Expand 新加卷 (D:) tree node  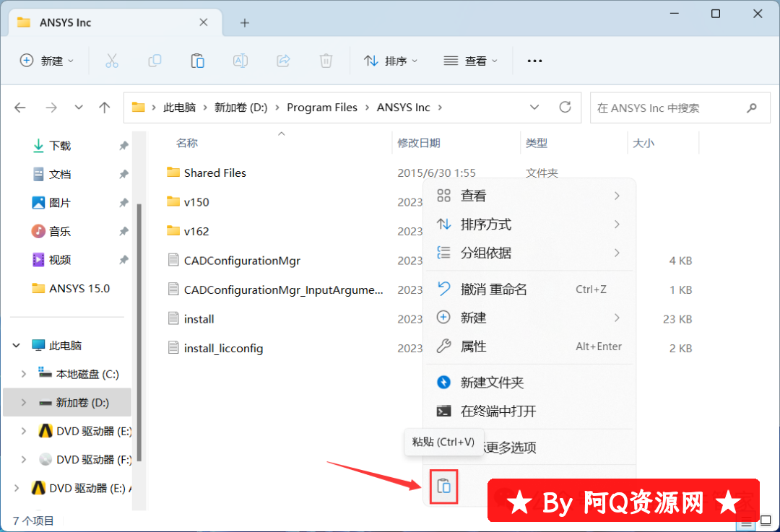pos(23,403)
